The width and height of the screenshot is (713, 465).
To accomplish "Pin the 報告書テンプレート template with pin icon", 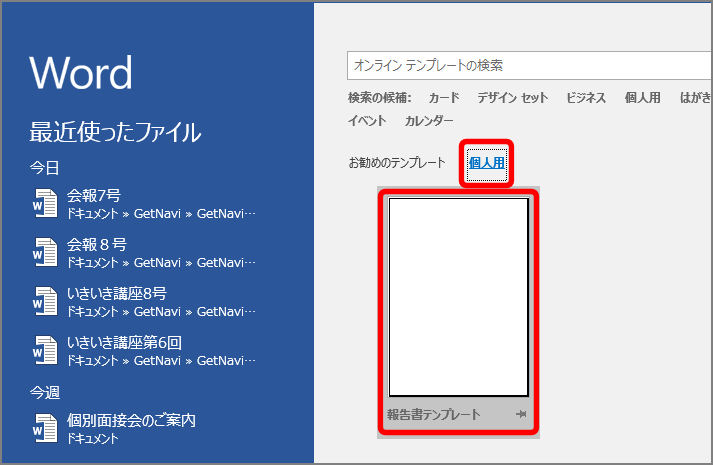I will (x=521, y=414).
